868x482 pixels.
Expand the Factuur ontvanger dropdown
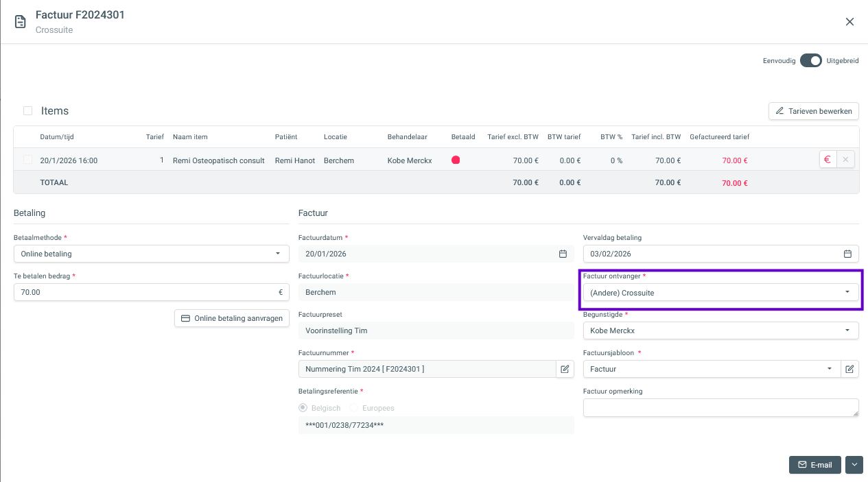click(720, 292)
